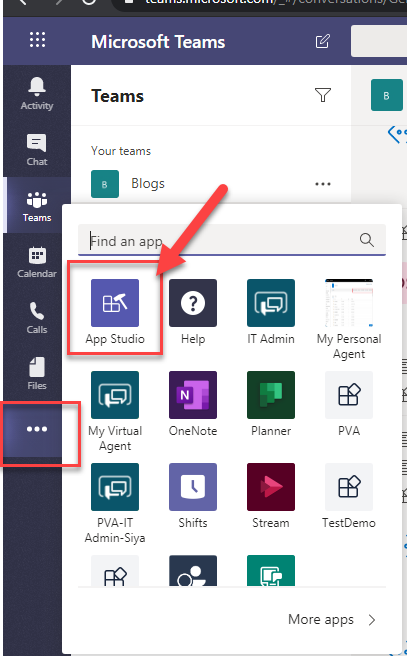Open the OneNote app
This screenshot has width=407, height=656.
[193, 404]
